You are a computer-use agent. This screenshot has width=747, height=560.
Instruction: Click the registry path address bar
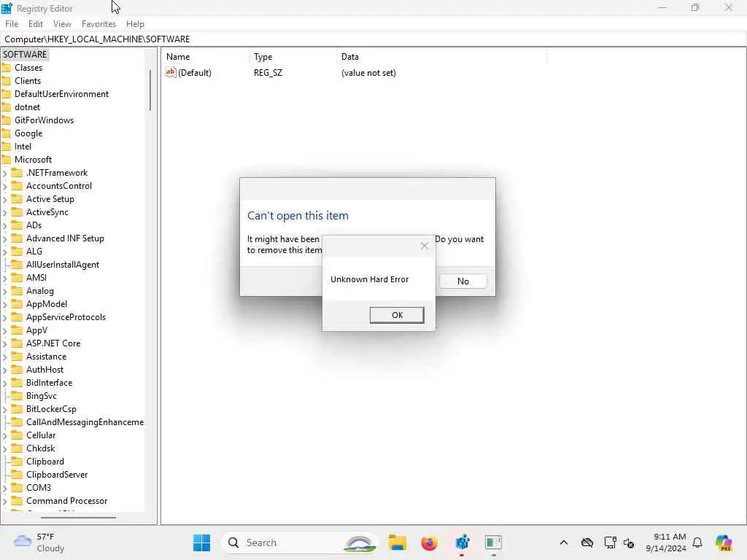point(373,39)
